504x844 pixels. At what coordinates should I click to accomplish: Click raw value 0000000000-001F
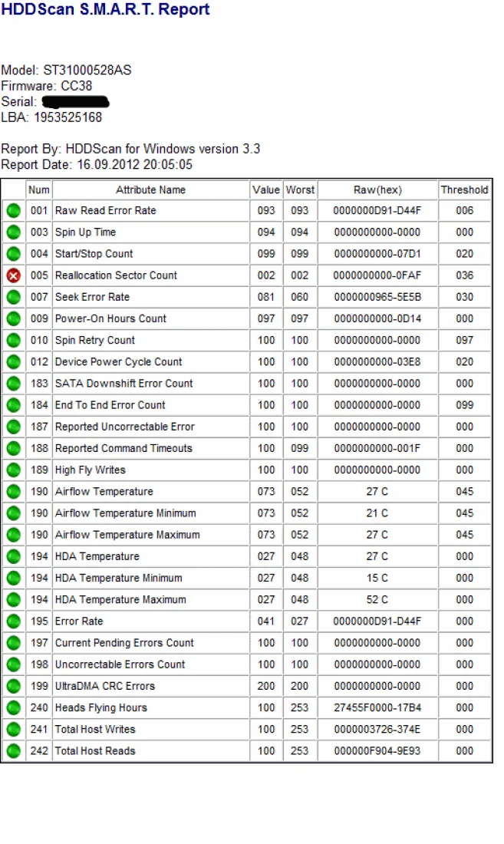[377, 448]
